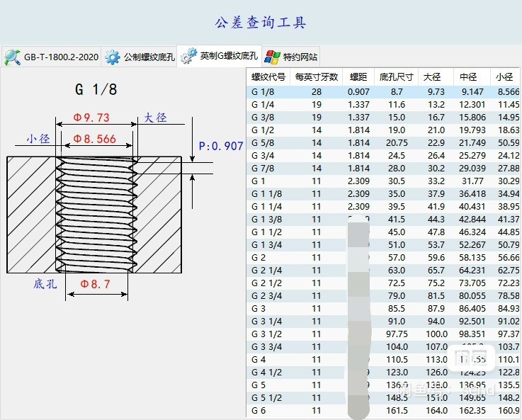Image resolution: width=522 pixels, height=420 pixels.
Task: Select the G 1 1/8 row
Action: point(383,193)
